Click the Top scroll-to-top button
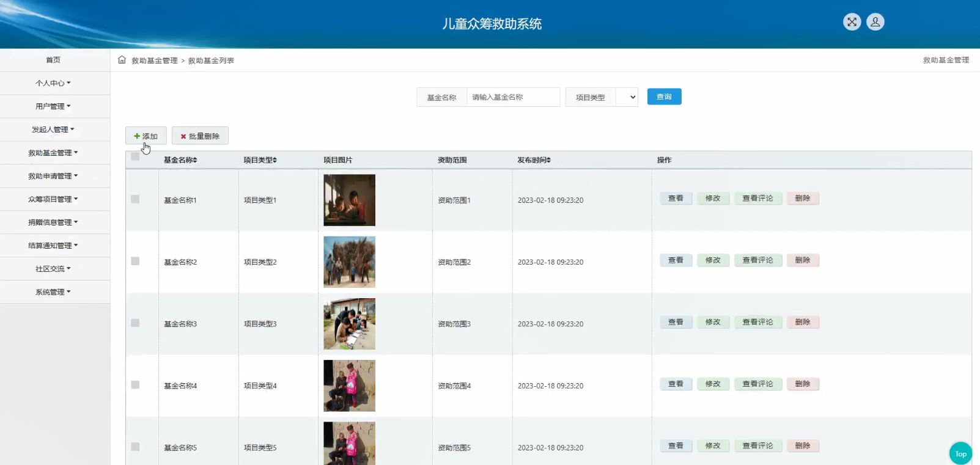The width and height of the screenshot is (980, 465). (x=960, y=453)
